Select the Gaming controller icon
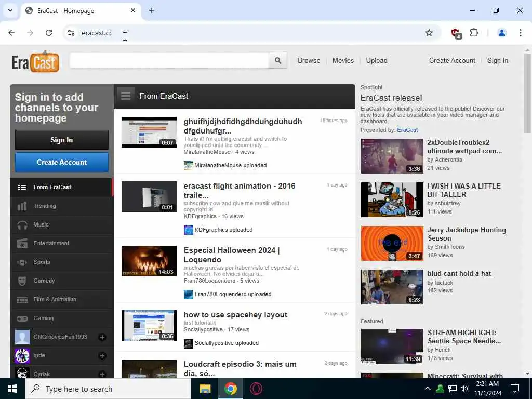532x399 pixels. click(22, 318)
